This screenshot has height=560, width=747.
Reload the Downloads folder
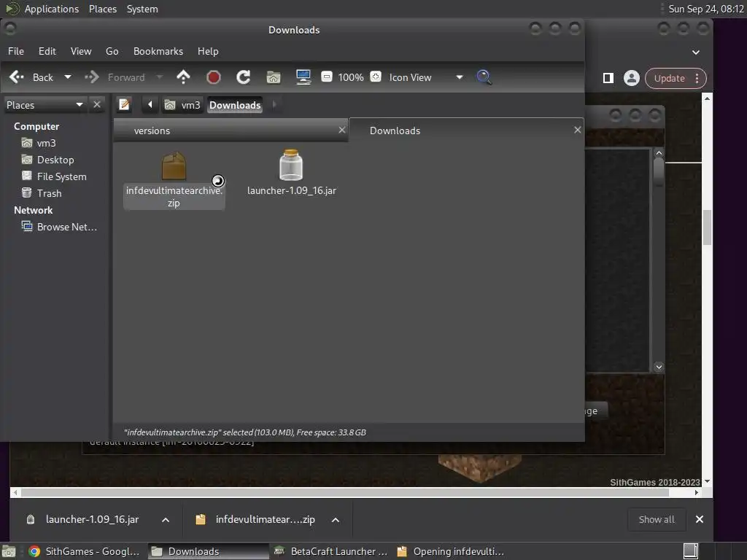[244, 77]
